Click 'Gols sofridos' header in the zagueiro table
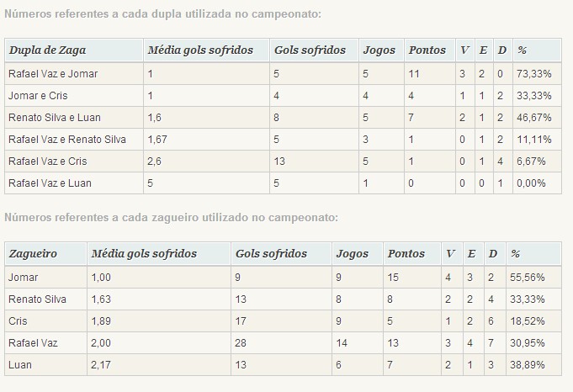This screenshot has height=392, width=573. pos(272,253)
